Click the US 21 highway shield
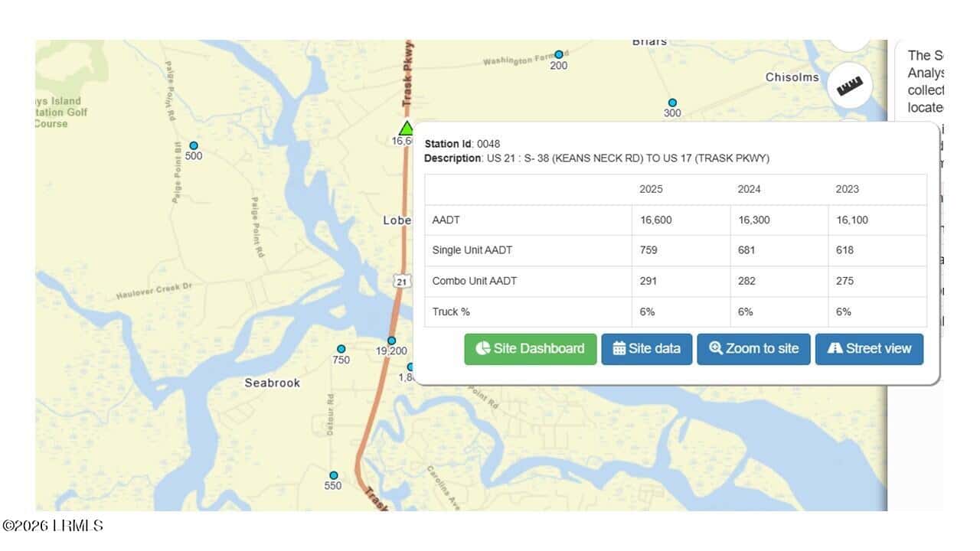This screenshot has width=980, height=551. coord(403,281)
